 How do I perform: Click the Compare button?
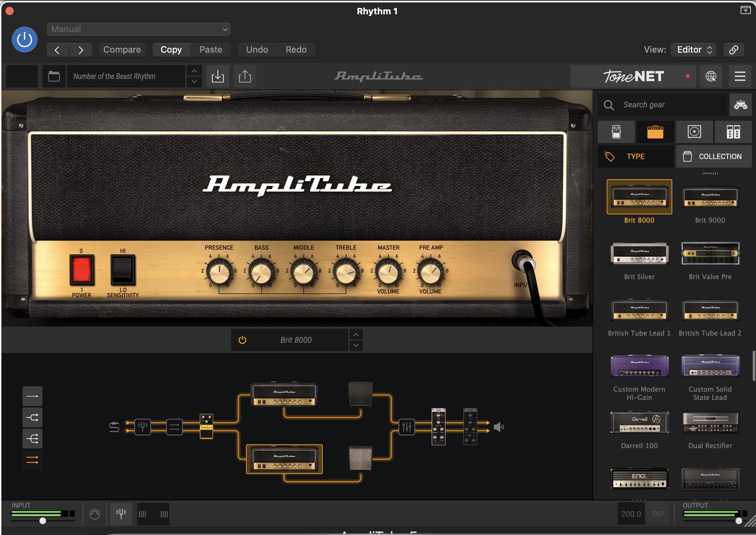click(x=122, y=50)
